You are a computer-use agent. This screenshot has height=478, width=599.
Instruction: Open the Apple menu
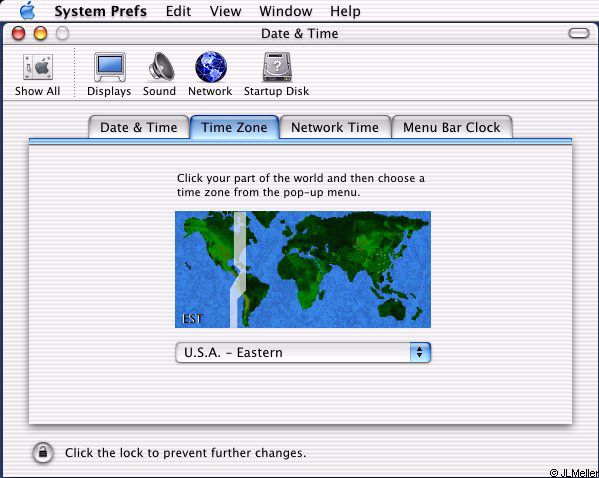[x=28, y=11]
